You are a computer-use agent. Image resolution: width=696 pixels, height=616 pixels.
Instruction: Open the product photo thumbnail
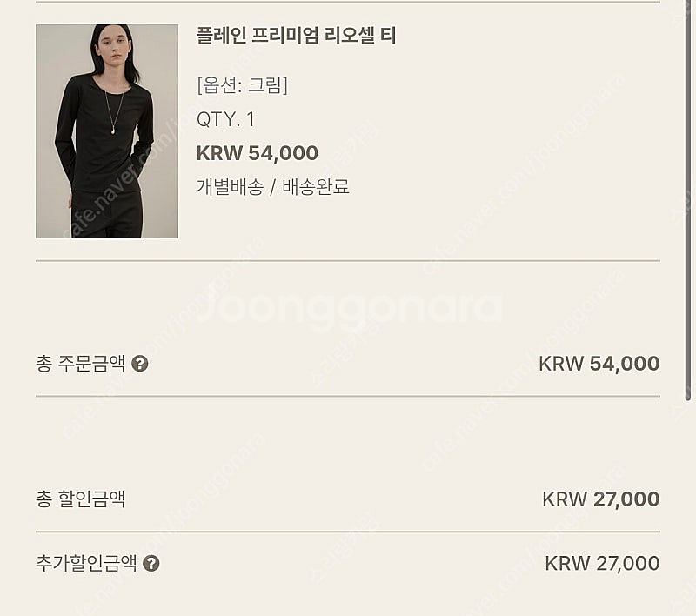pyautogui.click(x=107, y=131)
